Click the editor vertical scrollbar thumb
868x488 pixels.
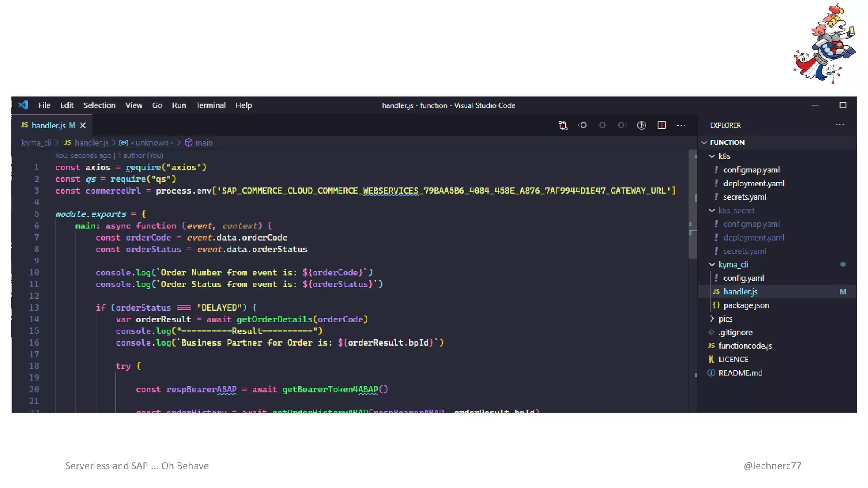pyautogui.click(x=693, y=203)
